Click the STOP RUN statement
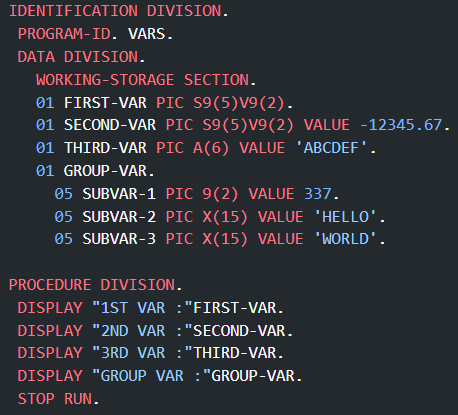Image resolution: width=458 pixels, height=415 pixels. (x=58, y=399)
